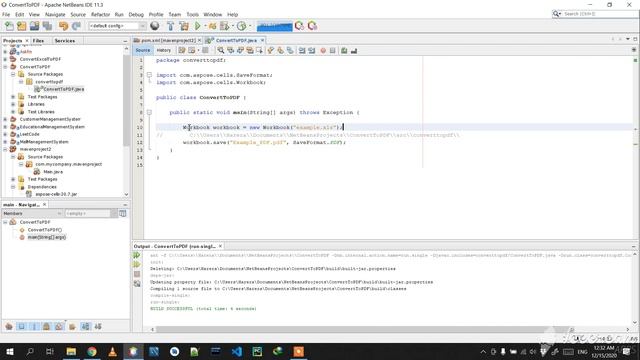Switch to the Services tab
Image resolution: width=640 pixels, height=360 pixels.
click(x=64, y=41)
